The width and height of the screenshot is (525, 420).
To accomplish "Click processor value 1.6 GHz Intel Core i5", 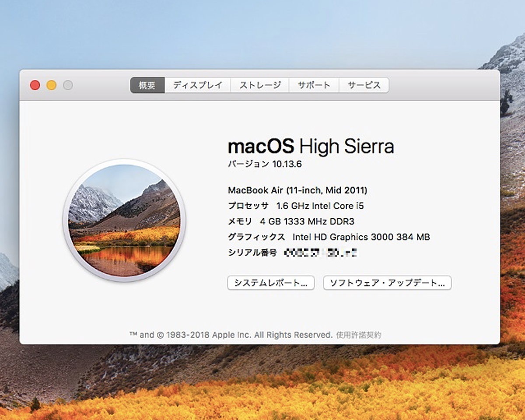I will coord(320,206).
